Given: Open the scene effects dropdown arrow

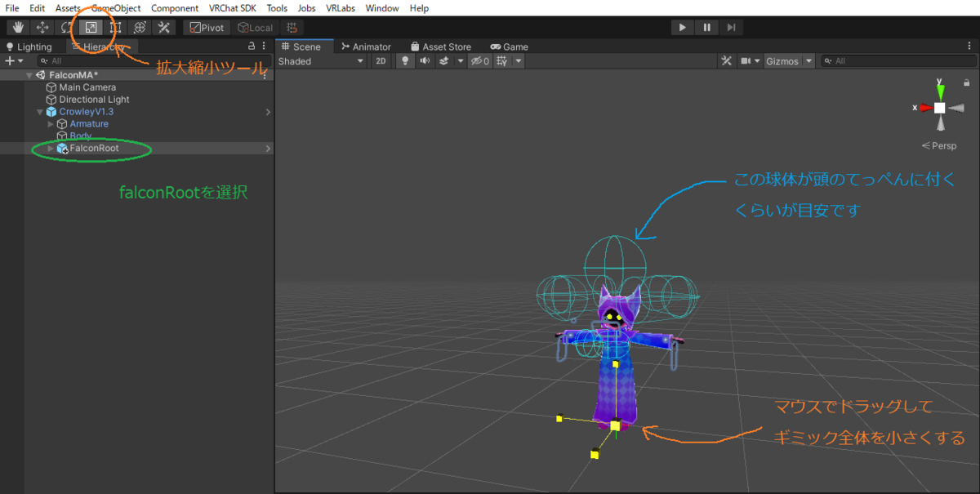Looking at the screenshot, I should point(461,61).
